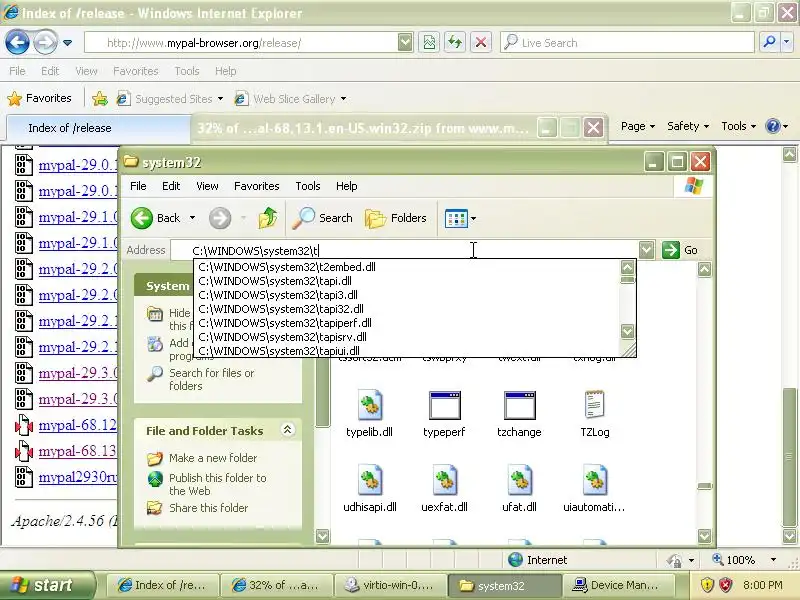Open the Explorer address bar dropdown
This screenshot has height=600, width=800.
(x=646, y=250)
